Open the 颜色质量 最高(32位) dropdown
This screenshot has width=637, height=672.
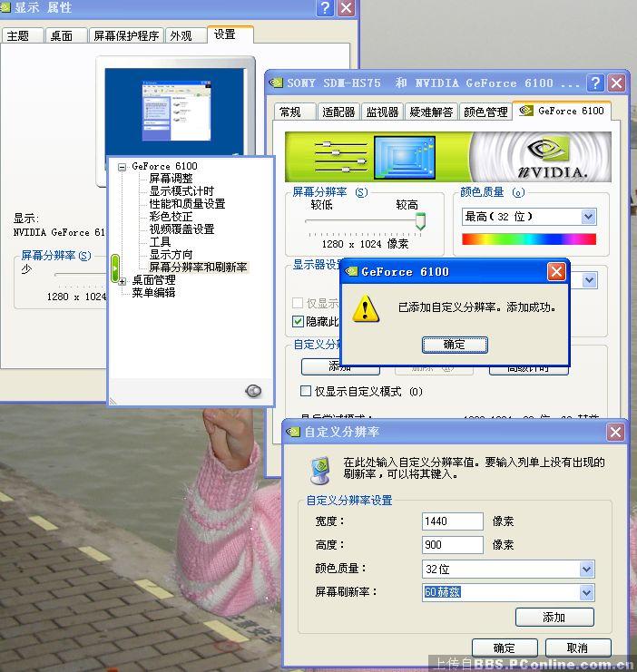click(589, 217)
